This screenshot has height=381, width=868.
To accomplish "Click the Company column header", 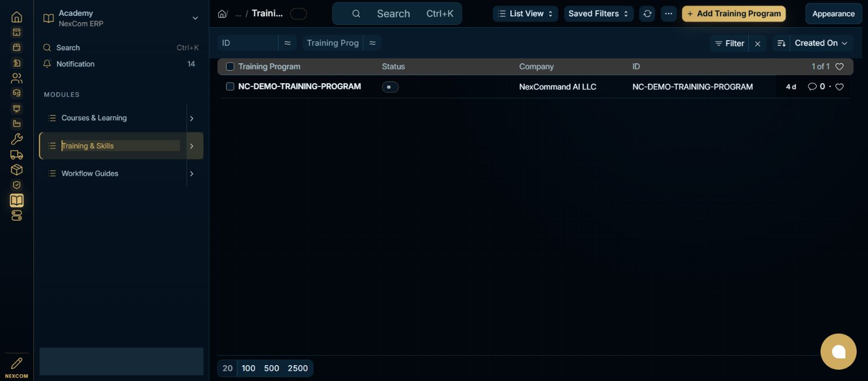I will click(x=536, y=67).
